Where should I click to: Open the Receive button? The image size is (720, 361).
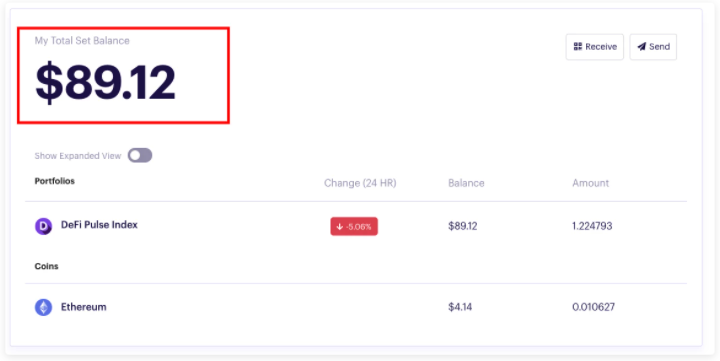pyautogui.click(x=595, y=46)
